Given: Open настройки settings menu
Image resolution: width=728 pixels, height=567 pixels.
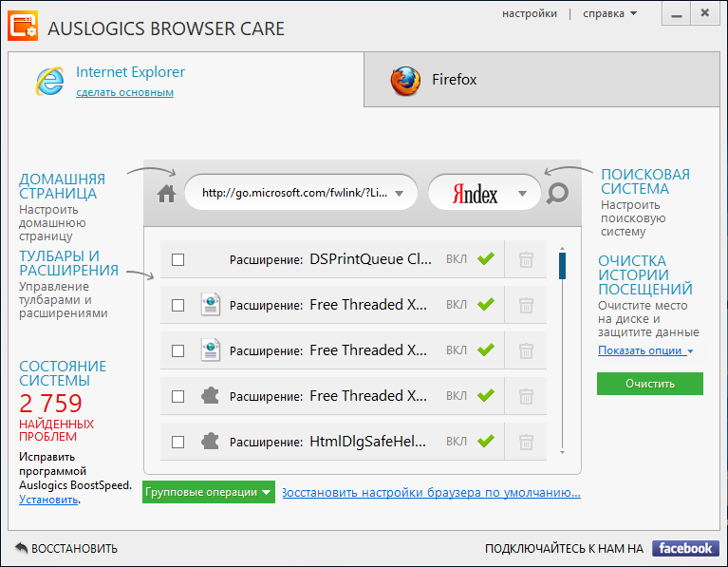Looking at the screenshot, I should (x=530, y=13).
